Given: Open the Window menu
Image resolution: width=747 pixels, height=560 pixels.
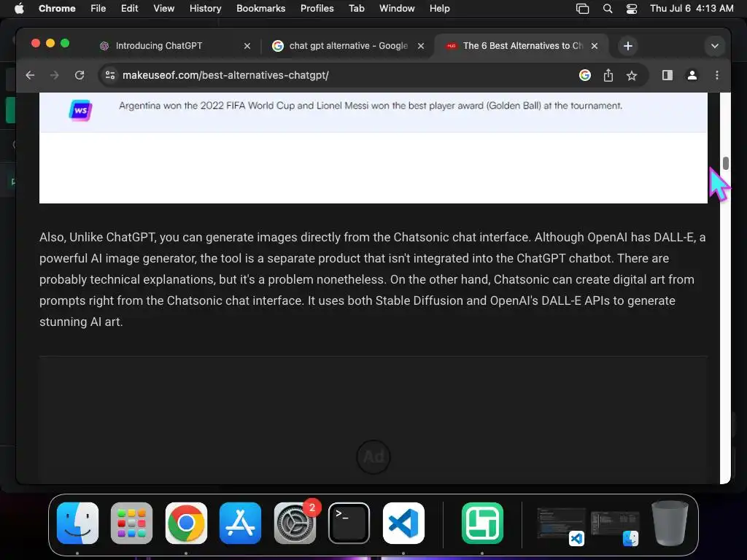Looking at the screenshot, I should coord(397,8).
